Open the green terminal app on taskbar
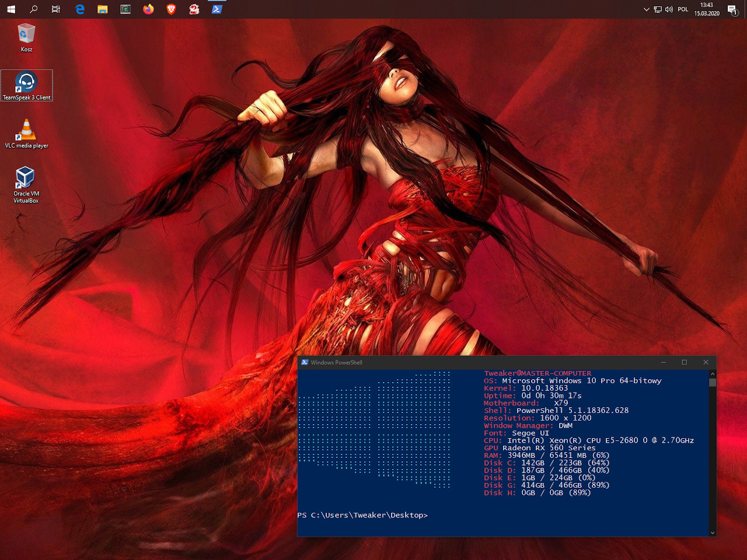747x560 pixels. click(x=125, y=9)
